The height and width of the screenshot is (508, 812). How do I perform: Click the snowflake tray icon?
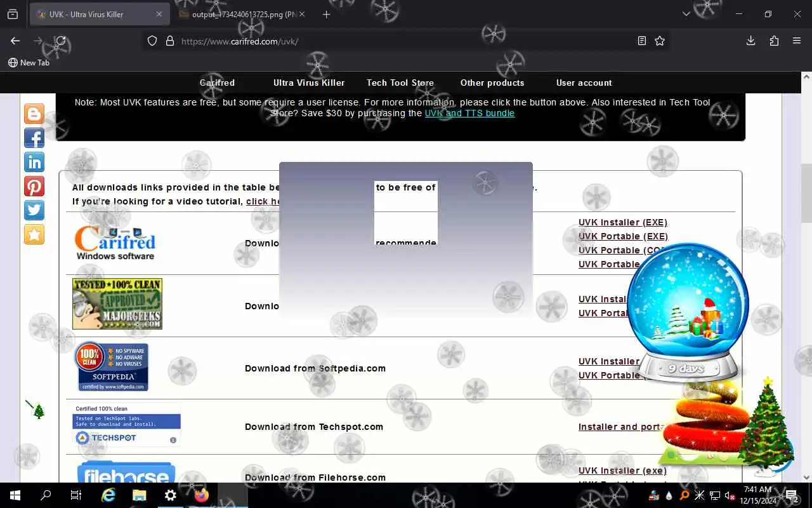coord(700,495)
